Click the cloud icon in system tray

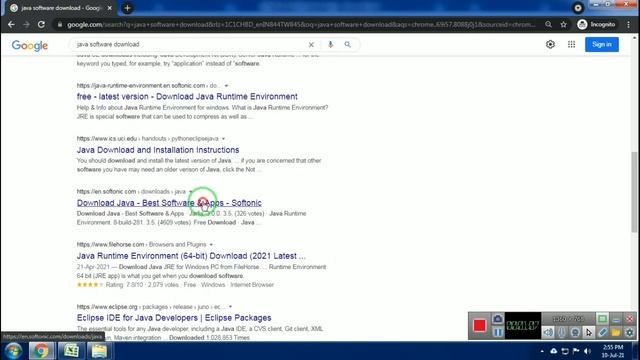553,351
